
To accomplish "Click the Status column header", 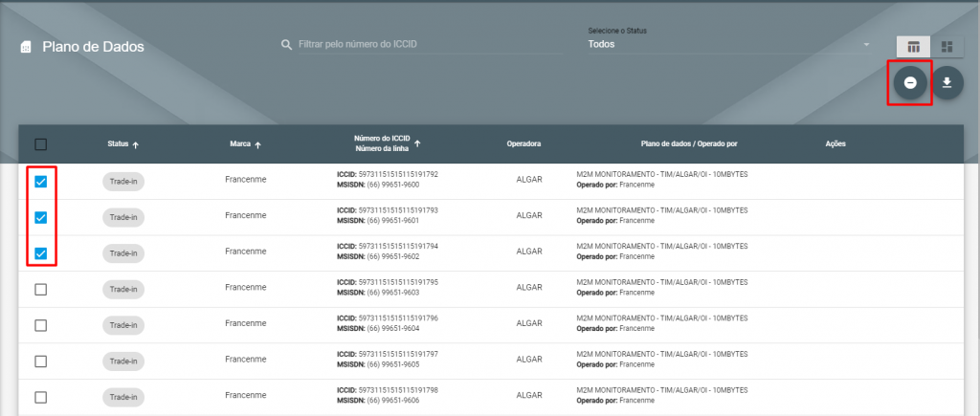I will 118,144.
